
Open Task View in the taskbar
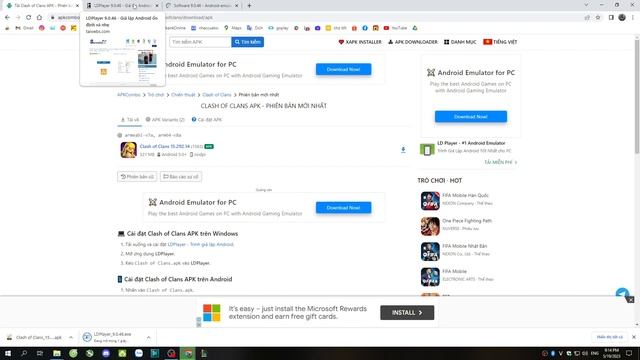point(40,353)
